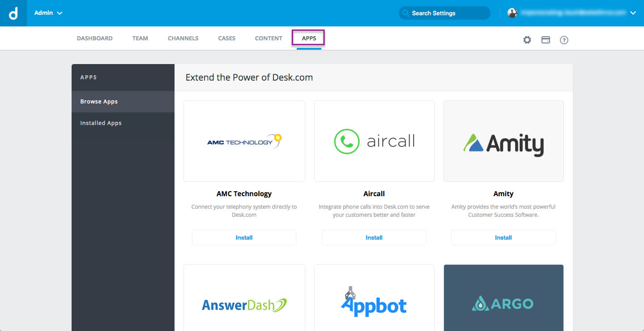Open the Argo logo tile
The image size is (644, 331).
click(x=503, y=297)
